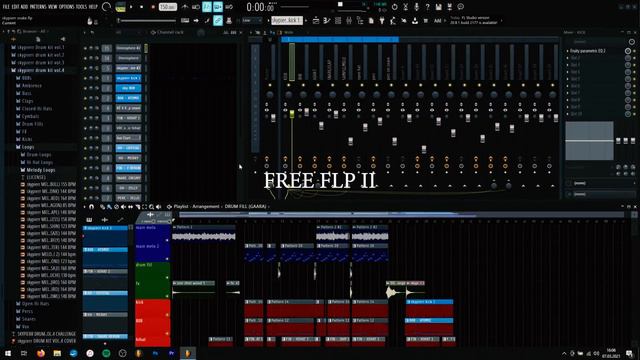Open the browser view icon in toolbar

(360, 20)
